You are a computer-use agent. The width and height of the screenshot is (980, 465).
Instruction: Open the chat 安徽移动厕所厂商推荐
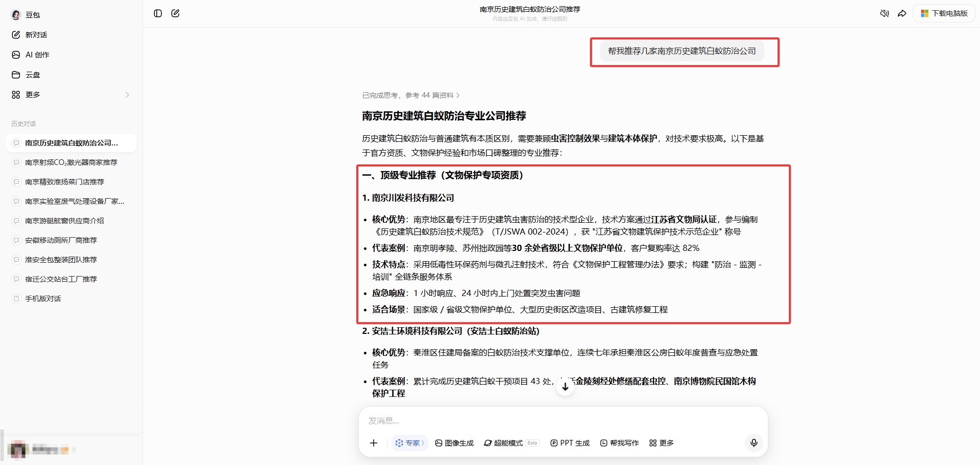[x=71, y=240]
